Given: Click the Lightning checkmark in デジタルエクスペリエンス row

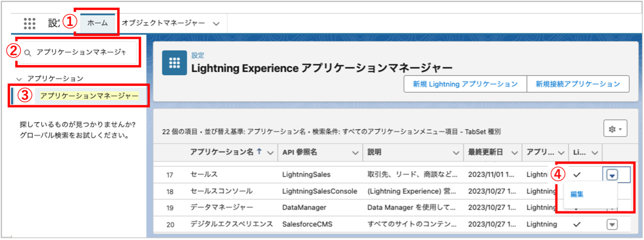Looking at the screenshot, I should click(577, 224).
